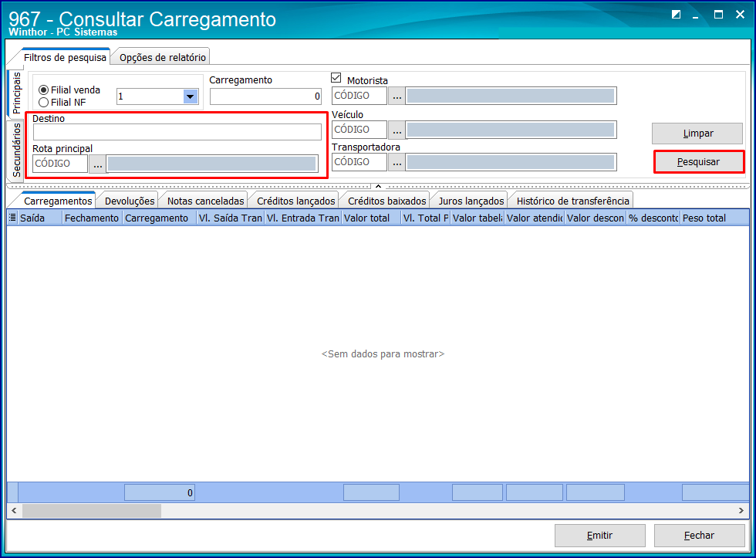This screenshot has width=756, height=558.
Task: Open the Carregamentos results tab
Action: click(x=58, y=201)
